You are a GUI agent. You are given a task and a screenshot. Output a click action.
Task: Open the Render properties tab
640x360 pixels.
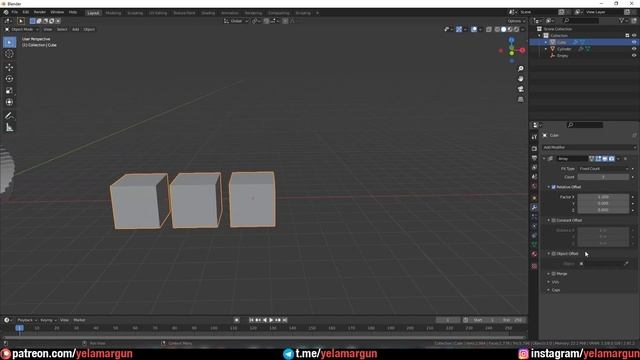pyautogui.click(x=534, y=149)
